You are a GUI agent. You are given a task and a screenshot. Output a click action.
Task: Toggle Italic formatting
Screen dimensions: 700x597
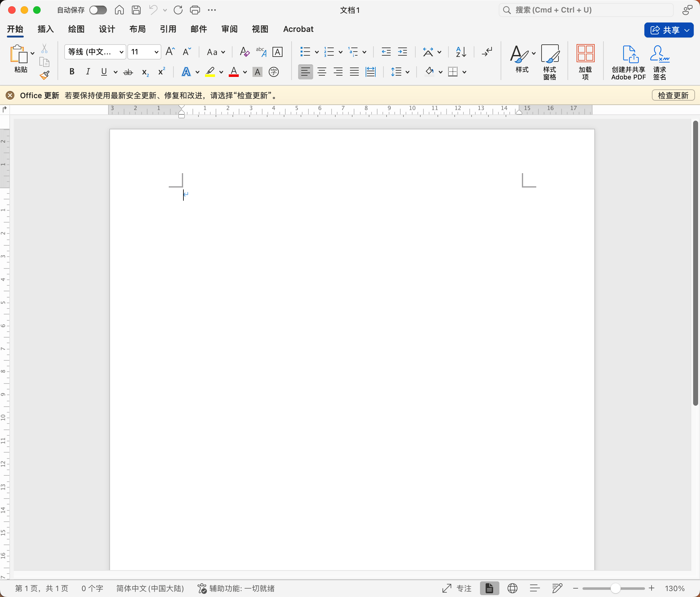(88, 72)
